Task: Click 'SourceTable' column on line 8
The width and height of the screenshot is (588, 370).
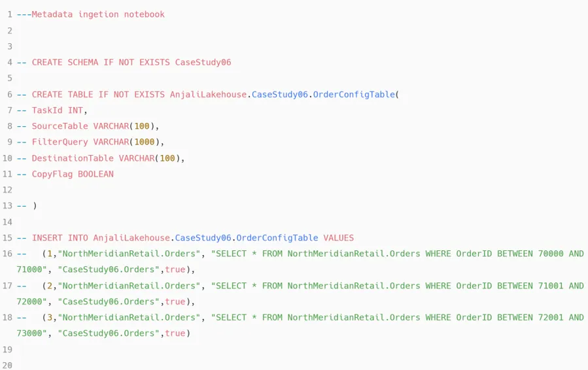Action: (x=60, y=126)
